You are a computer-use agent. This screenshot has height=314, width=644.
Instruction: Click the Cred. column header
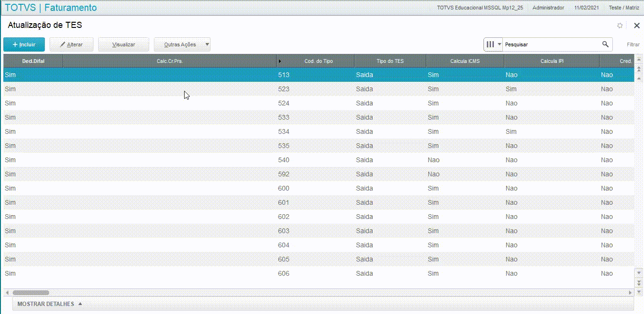pyautogui.click(x=617, y=61)
